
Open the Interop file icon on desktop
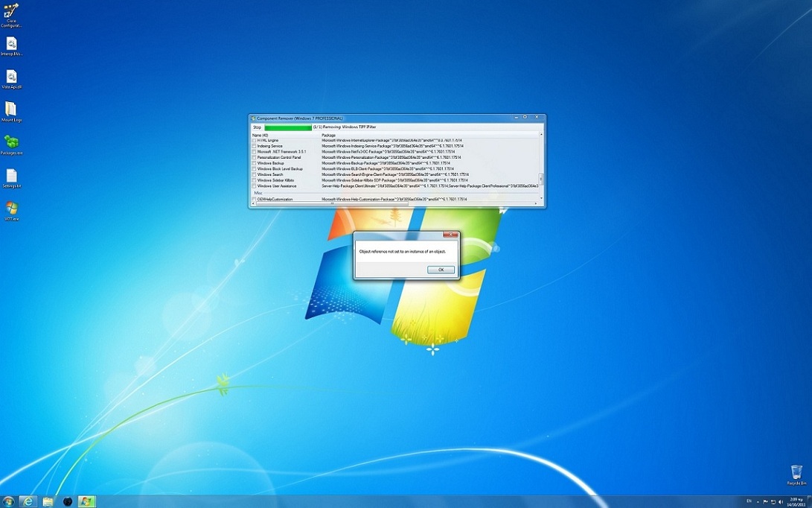click(11, 46)
